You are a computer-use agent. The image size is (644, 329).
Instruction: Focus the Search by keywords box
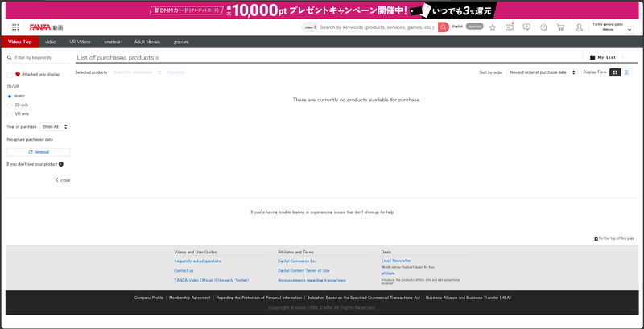(378, 27)
